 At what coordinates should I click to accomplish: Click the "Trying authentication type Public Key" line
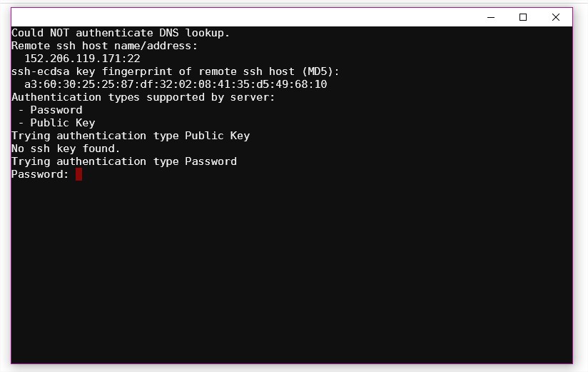coord(131,136)
